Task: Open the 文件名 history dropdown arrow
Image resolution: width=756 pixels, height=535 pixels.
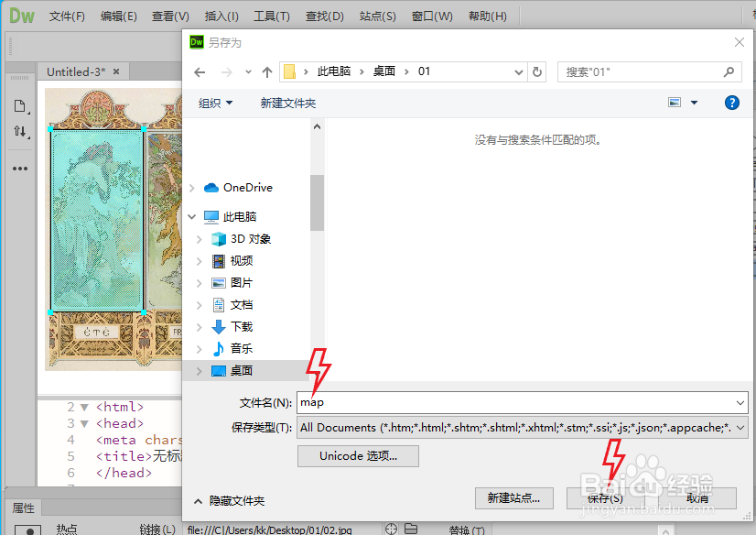Action: (740, 402)
